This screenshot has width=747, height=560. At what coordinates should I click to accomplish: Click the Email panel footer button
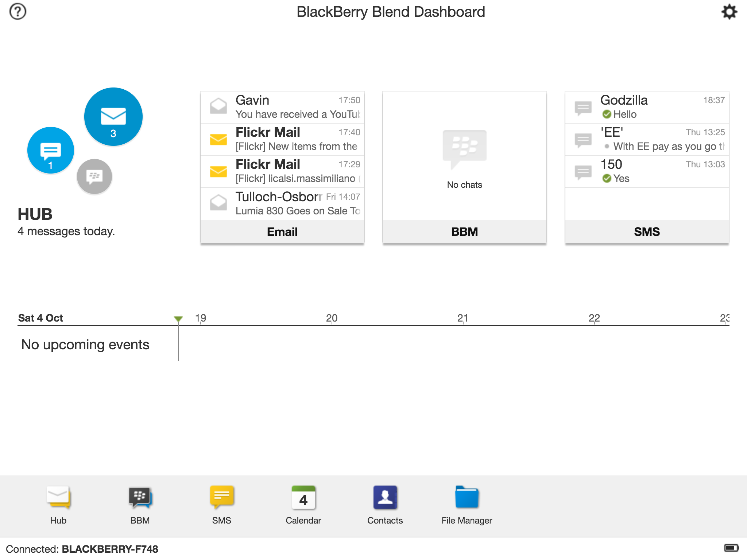tap(282, 232)
